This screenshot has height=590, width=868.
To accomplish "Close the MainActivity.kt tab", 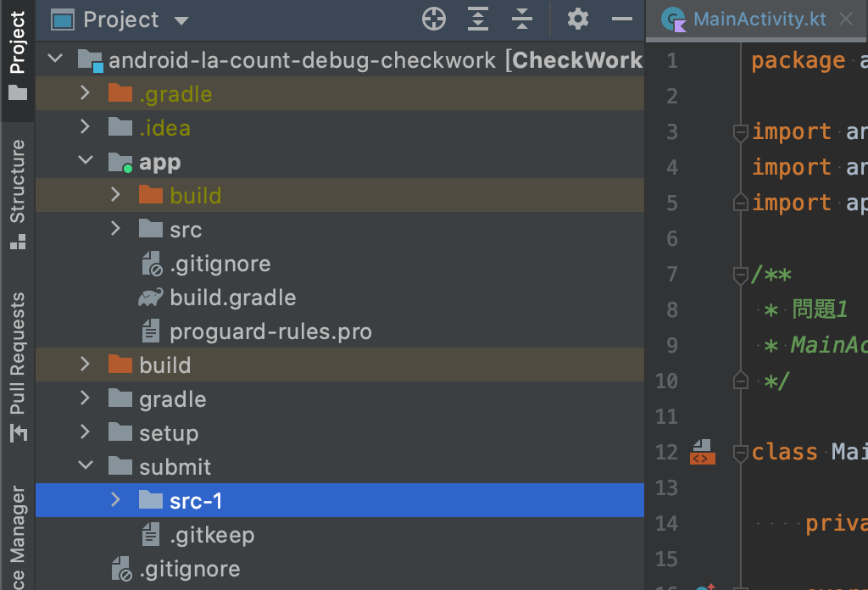I will click(x=845, y=19).
